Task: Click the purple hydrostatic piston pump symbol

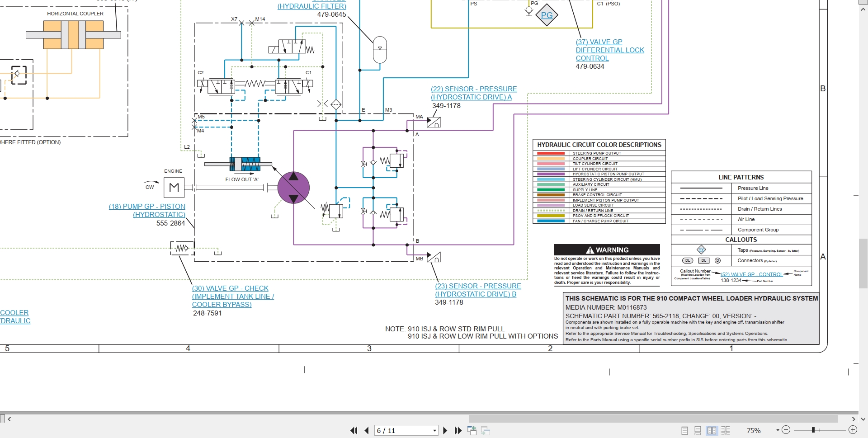Action: click(293, 188)
